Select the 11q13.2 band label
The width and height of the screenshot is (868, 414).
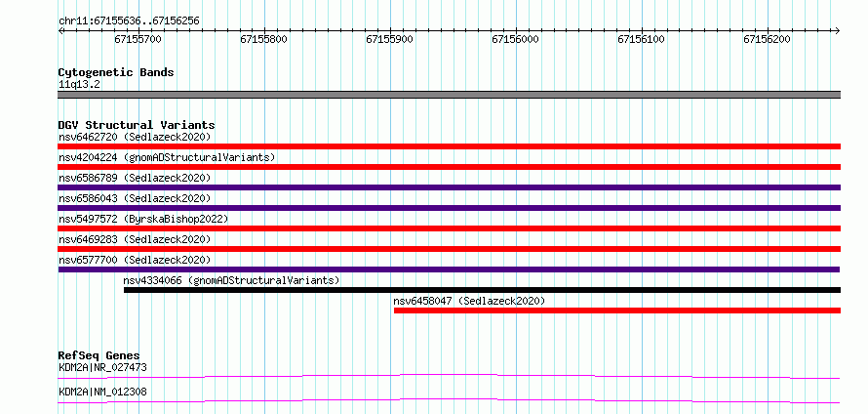tap(79, 84)
